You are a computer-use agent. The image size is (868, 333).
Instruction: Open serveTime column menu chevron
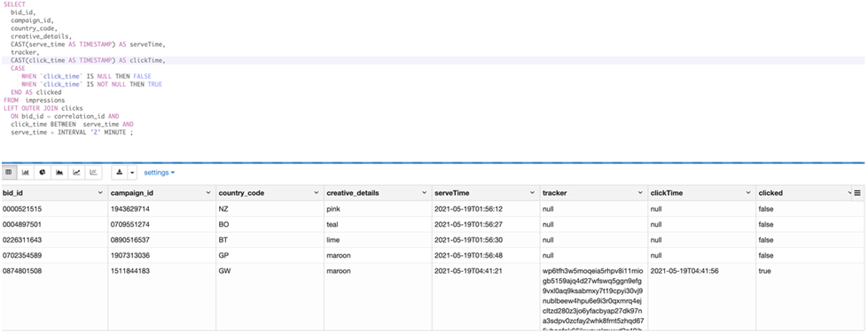tap(532, 193)
